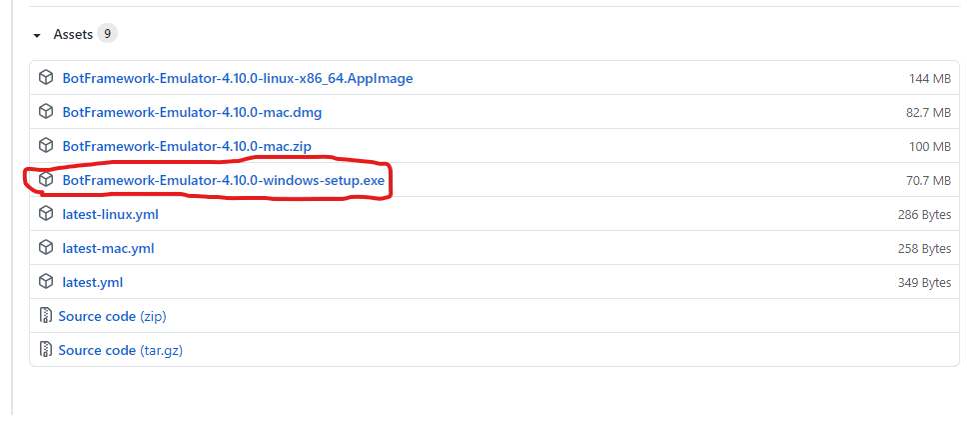980x430 pixels.
Task: Click the Assets heading text
Action: pos(73,34)
